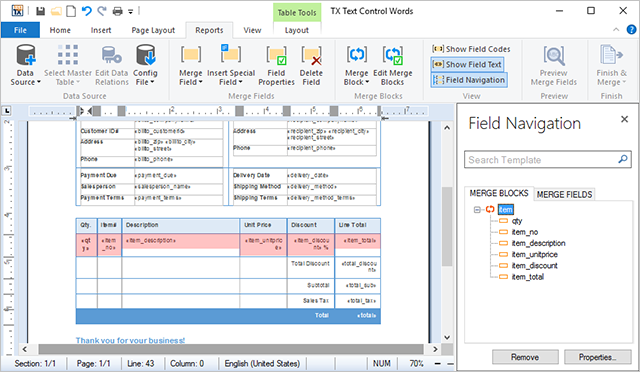Image resolution: width=640 pixels, height=372 pixels.
Task: Click the horizontal scrollbar left arrow
Action: (x=25, y=350)
